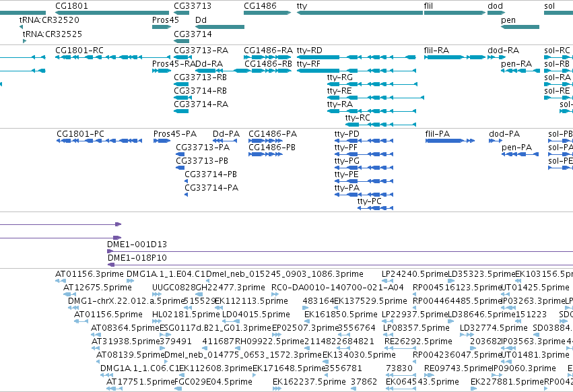This screenshot has height=392, width=573.
Task: Select the Pros45-PA protein label
Action: [x=175, y=134]
